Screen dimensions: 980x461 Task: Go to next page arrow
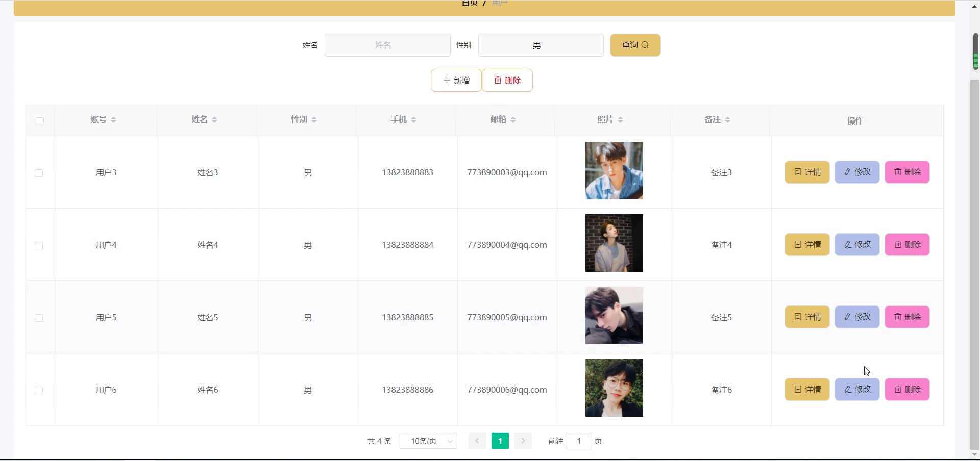[x=523, y=441]
